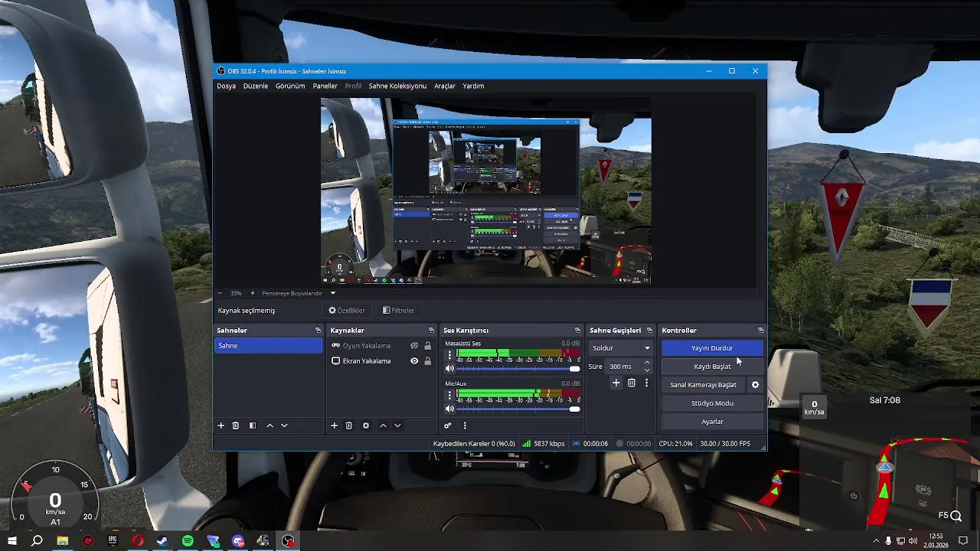The width and height of the screenshot is (980, 551).
Task: Add a new scene with the plus icon
Action: (x=221, y=425)
